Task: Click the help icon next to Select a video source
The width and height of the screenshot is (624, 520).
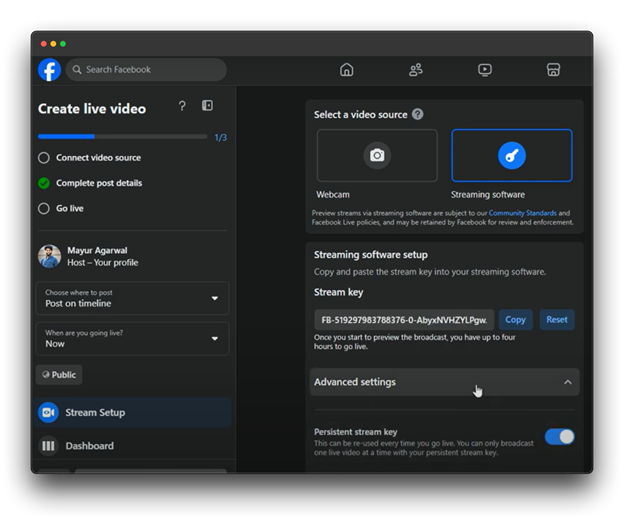Action: tap(417, 115)
